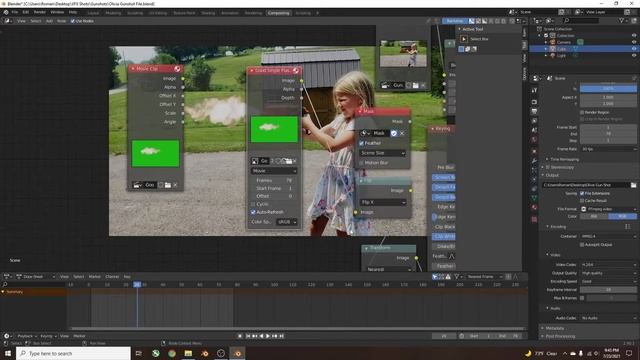Hide the Cube object in the outliner
The image size is (640, 360).
634,49
